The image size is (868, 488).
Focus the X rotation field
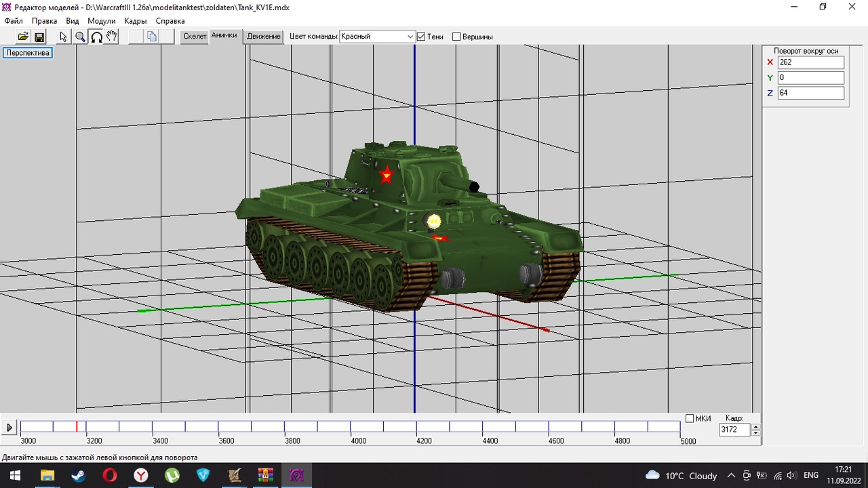point(811,62)
